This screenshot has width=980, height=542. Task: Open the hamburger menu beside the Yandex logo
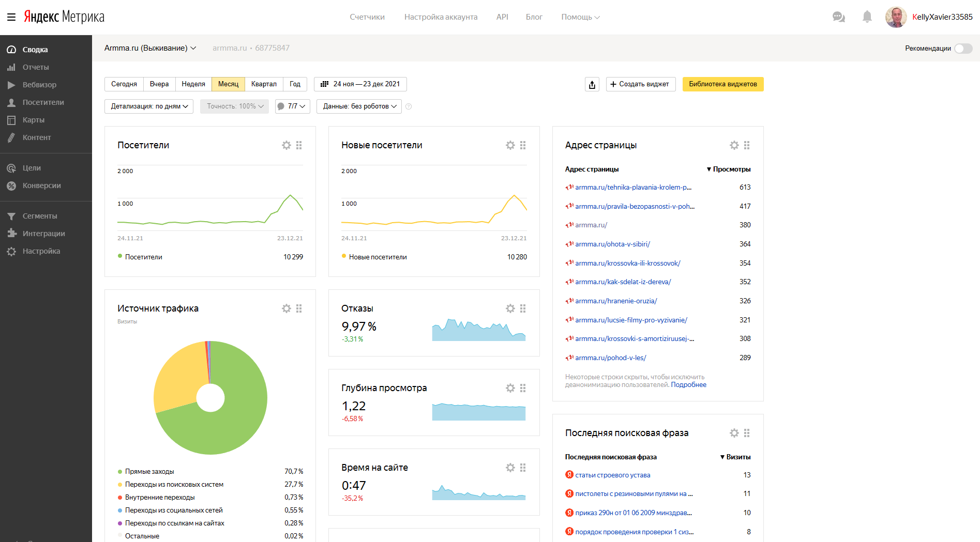point(11,17)
